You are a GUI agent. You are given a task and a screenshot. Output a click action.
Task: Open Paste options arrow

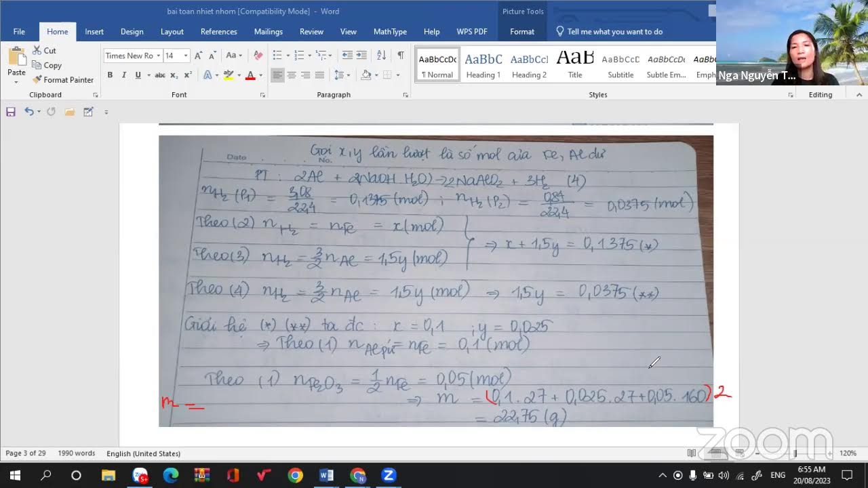pyautogui.click(x=16, y=82)
